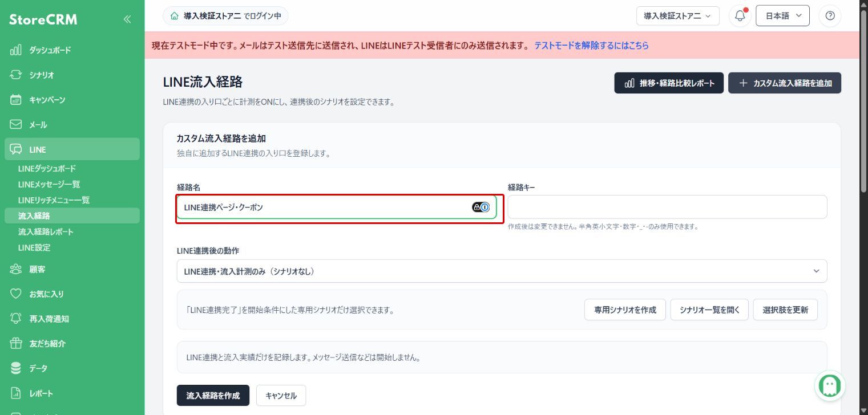Click the レポート document icon in sidebar
The height and width of the screenshot is (415, 868).
(x=16, y=393)
